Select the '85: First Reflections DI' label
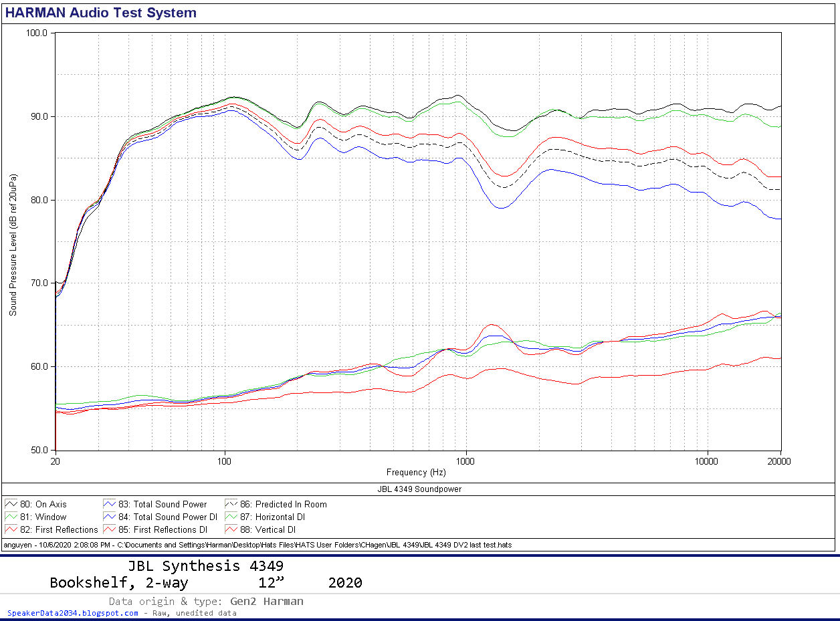This screenshot has width=840, height=621. tap(163, 529)
